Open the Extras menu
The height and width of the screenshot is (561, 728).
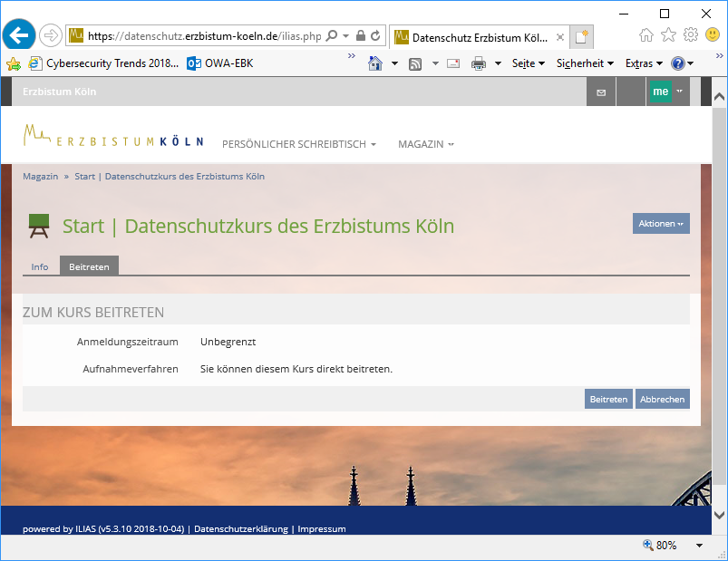point(644,63)
